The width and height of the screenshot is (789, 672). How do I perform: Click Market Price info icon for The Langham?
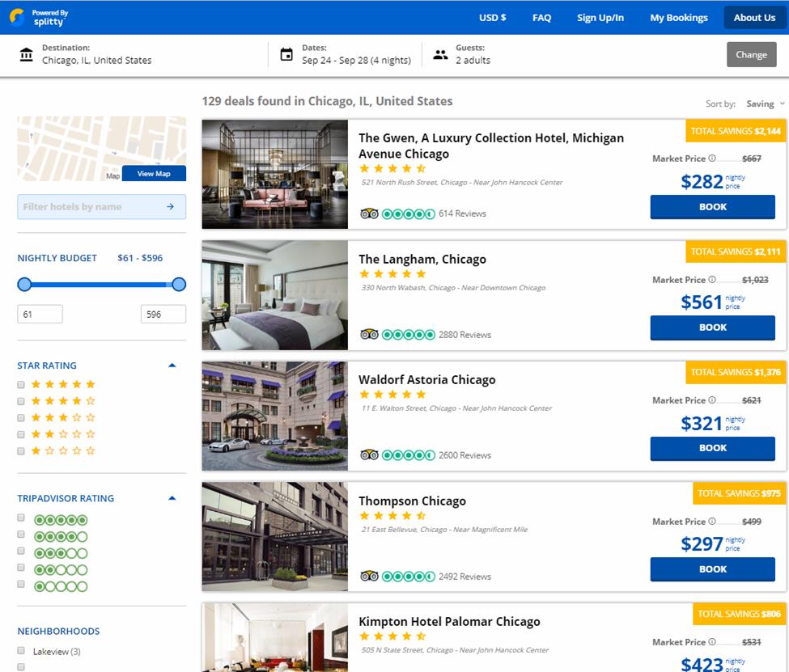pos(712,279)
